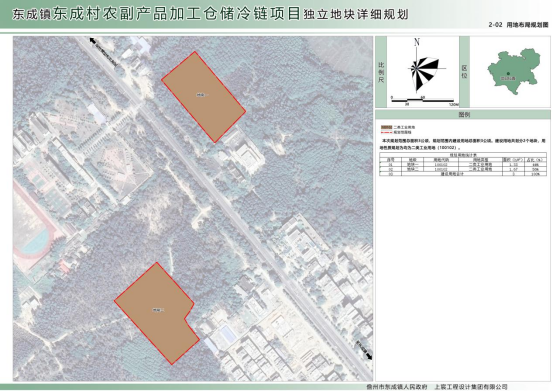This screenshot has height=391, width=554.
Task: Click the road direction arrow at bottom-right of map
Action: tap(369, 356)
